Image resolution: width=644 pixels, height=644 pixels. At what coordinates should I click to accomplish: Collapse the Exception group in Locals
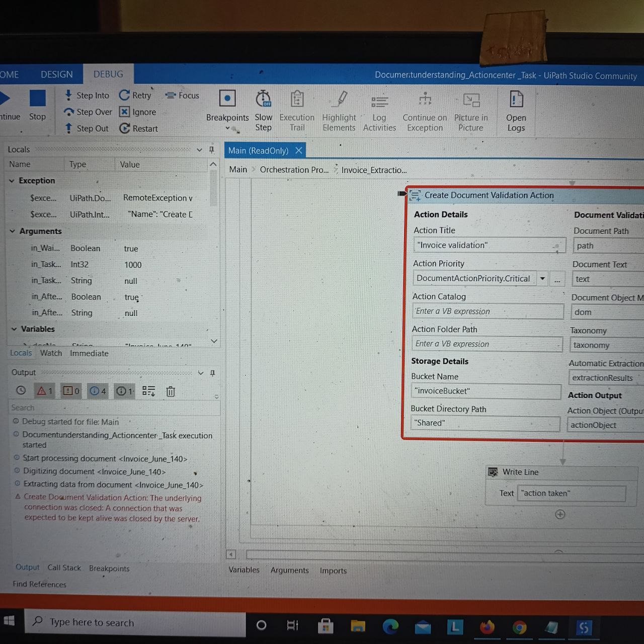(12, 181)
